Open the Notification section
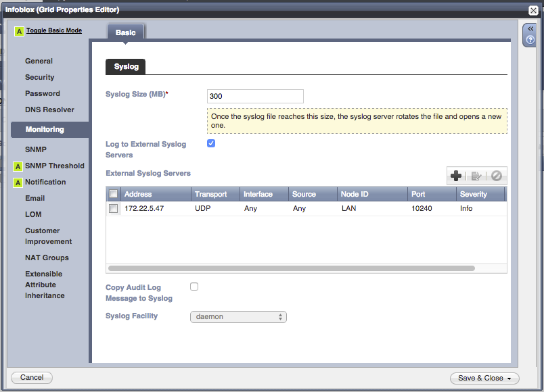Viewport: 544px width, 392px height. [45, 182]
